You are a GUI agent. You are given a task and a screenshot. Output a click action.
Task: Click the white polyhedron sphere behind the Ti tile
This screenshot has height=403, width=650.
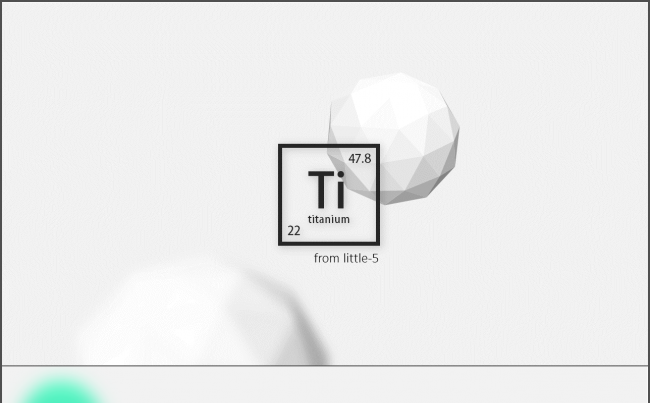tap(394, 138)
